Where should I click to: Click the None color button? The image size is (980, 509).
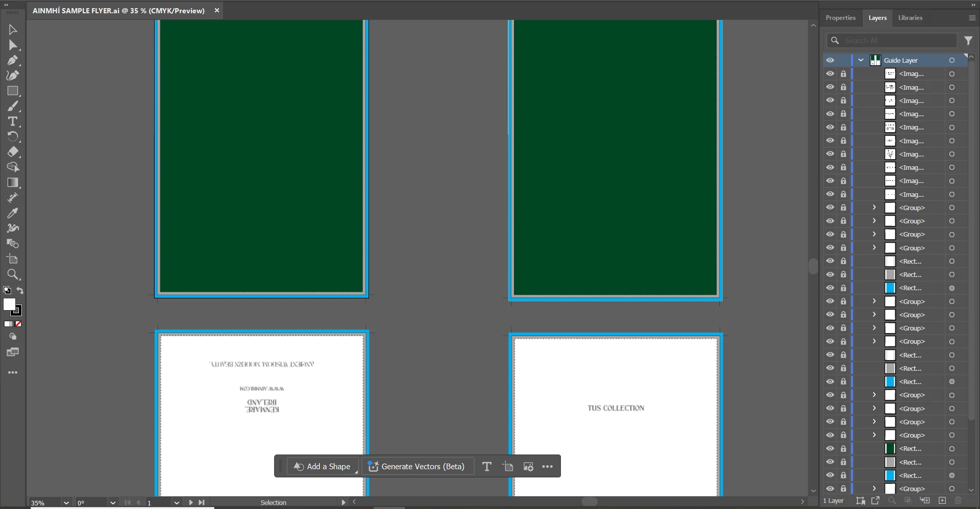tap(18, 324)
